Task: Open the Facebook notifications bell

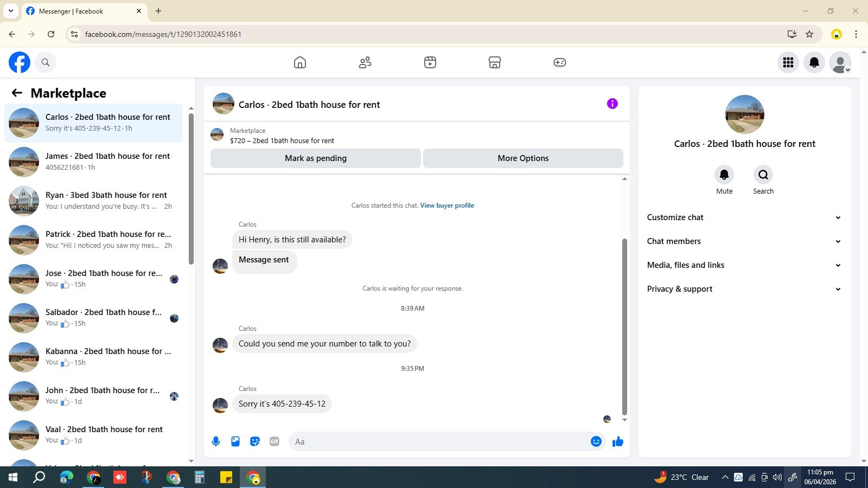Action: (x=814, y=62)
